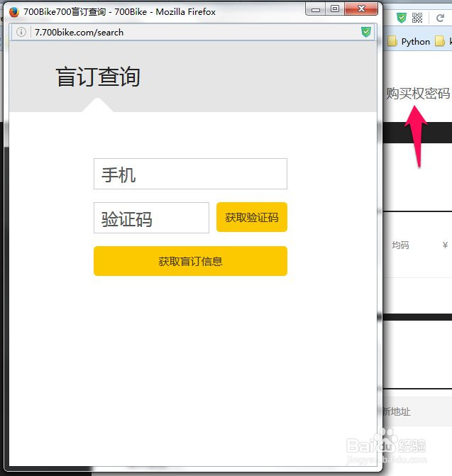Click the 获取验证码 button
The image size is (452, 476).
tap(252, 217)
